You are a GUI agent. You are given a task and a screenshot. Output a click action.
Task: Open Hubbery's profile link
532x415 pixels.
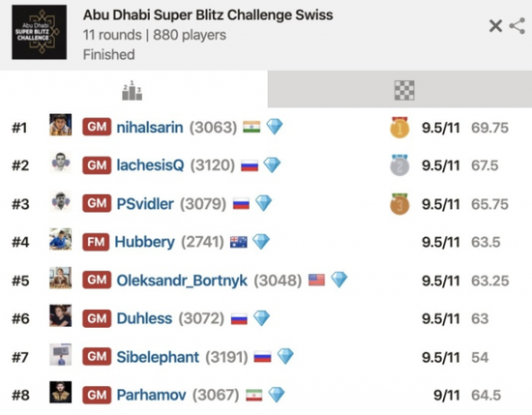[x=145, y=242]
